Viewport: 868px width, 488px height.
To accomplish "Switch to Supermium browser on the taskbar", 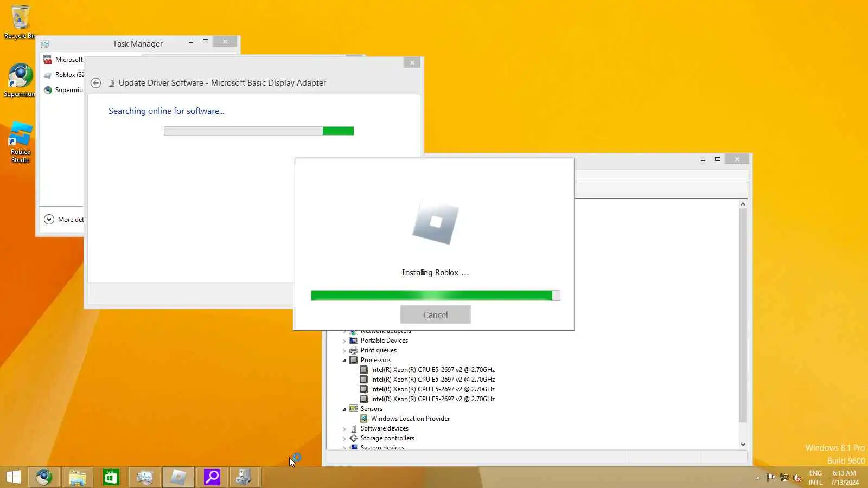I will click(x=44, y=477).
